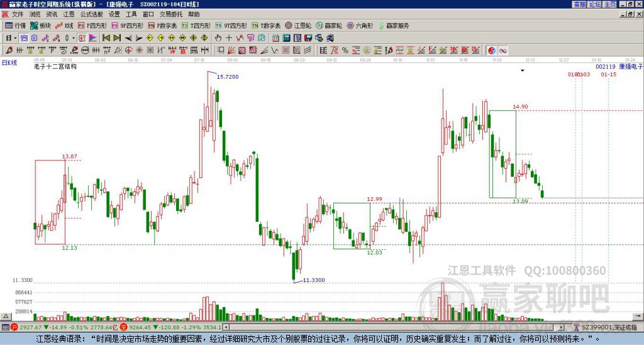Screen dimensions: 644x345
Task: Click the 客服 link
Action: tap(580, 4)
